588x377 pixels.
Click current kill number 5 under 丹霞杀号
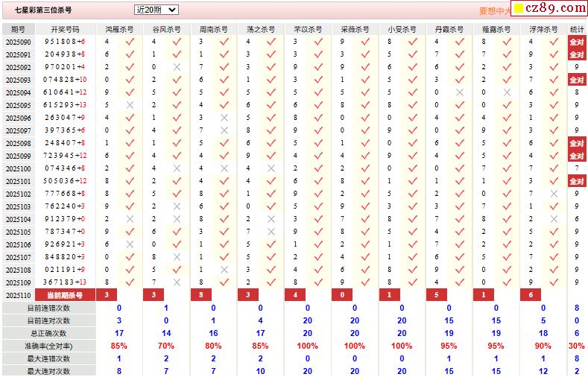pos(437,295)
